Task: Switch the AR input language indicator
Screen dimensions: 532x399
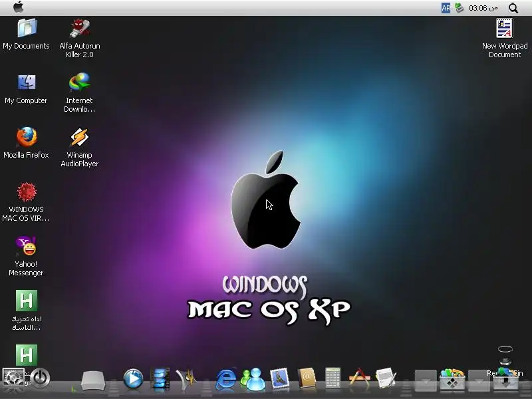Action: tap(446, 8)
